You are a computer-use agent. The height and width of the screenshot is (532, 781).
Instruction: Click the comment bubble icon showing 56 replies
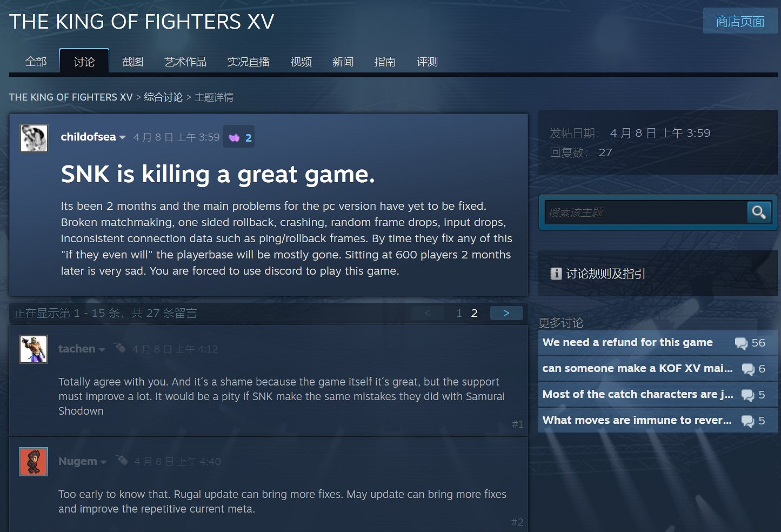(x=741, y=343)
